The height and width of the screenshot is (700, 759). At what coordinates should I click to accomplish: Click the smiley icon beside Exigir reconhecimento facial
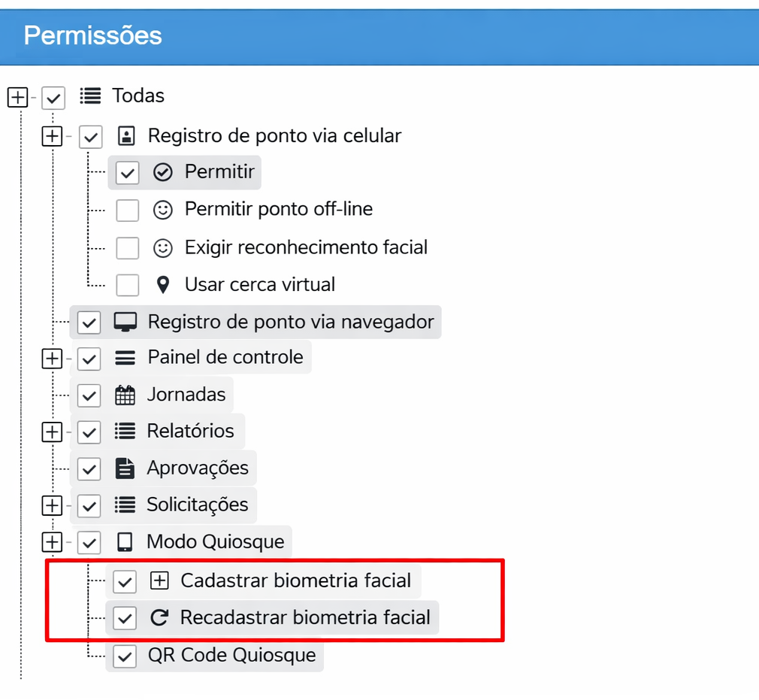162,247
